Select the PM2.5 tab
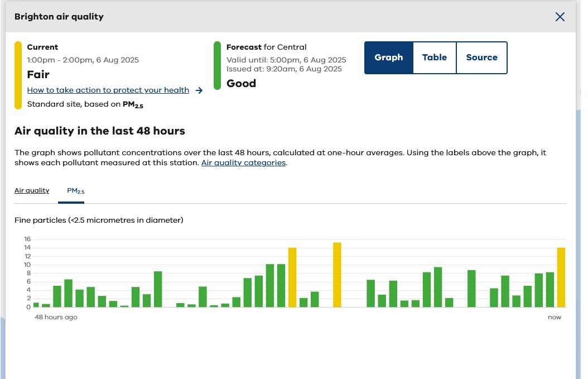 (75, 191)
